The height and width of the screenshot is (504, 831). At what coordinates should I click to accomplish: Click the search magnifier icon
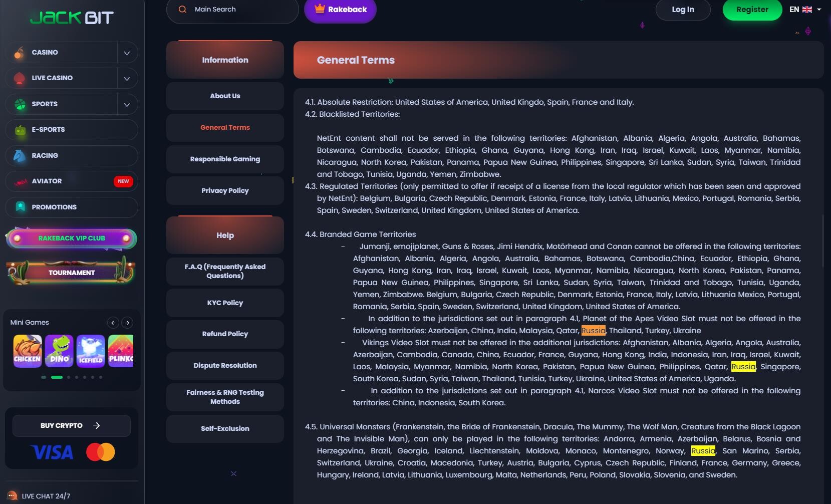coord(182,9)
